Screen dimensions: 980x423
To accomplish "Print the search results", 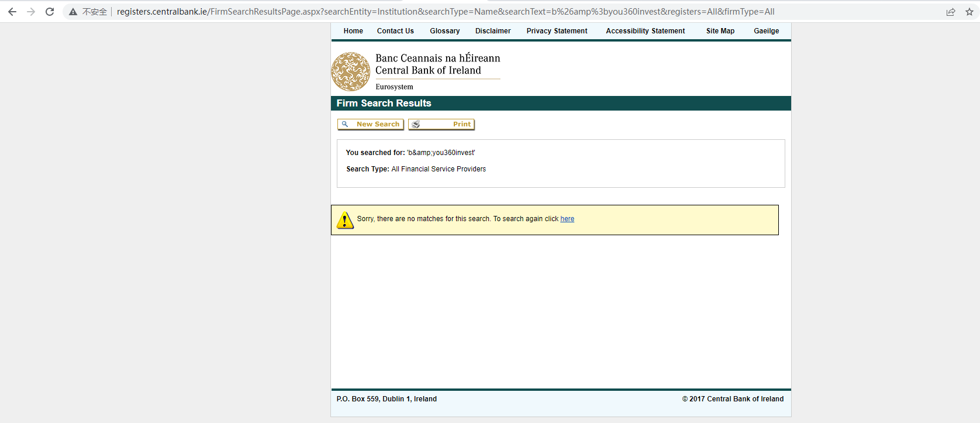I will click(x=441, y=124).
